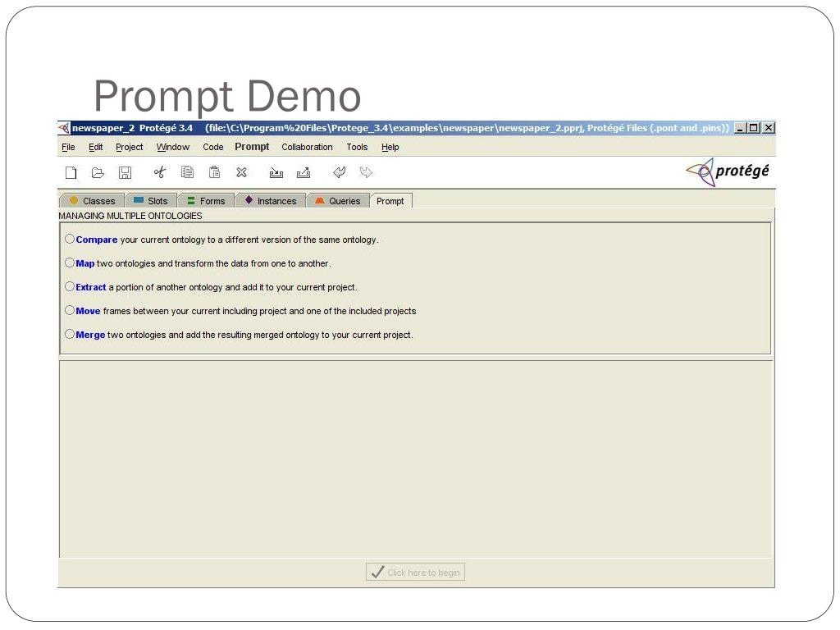Image resolution: width=840 pixels, height=630 pixels.
Task: Click the 'Click here to begin' button
Action: tap(415, 572)
